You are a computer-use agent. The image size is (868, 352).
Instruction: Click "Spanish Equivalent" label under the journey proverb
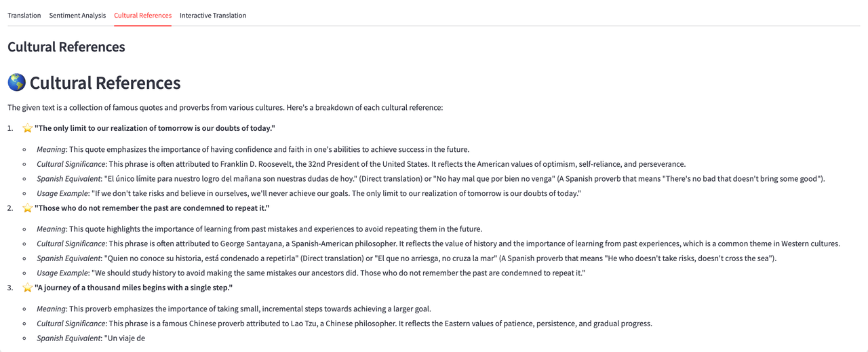pyautogui.click(x=68, y=338)
